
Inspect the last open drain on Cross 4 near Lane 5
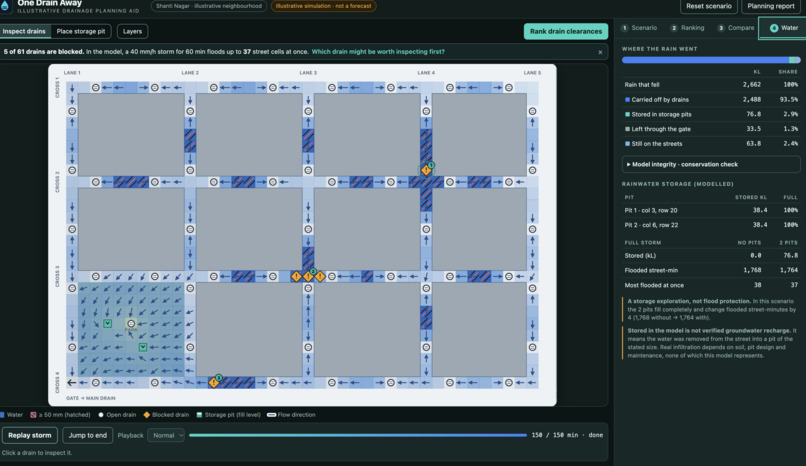[509, 382]
